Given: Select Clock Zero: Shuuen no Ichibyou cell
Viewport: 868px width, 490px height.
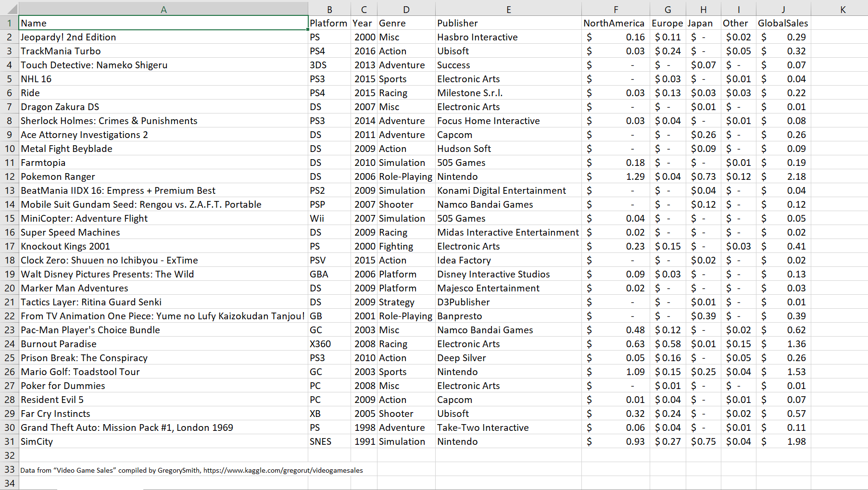Looking at the screenshot, I should pos(164,260).
